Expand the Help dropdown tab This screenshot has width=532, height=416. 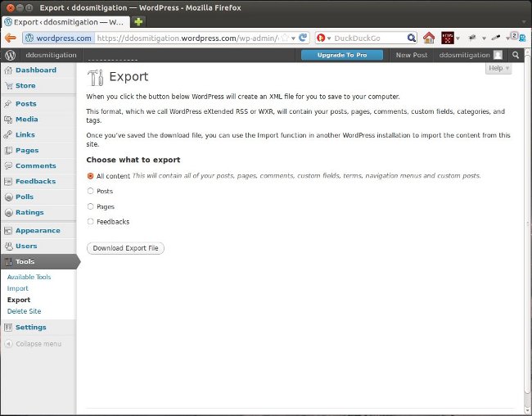coord(498,69)
